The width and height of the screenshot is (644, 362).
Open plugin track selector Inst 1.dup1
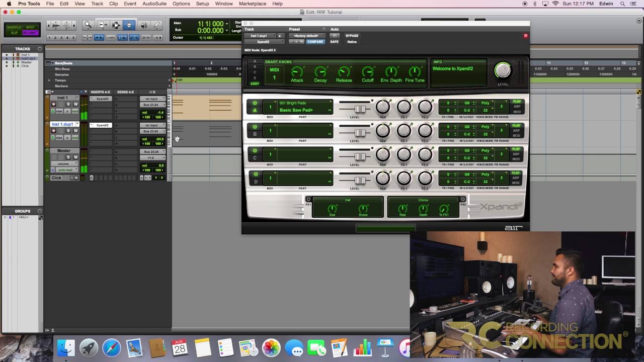click(260, 36)
